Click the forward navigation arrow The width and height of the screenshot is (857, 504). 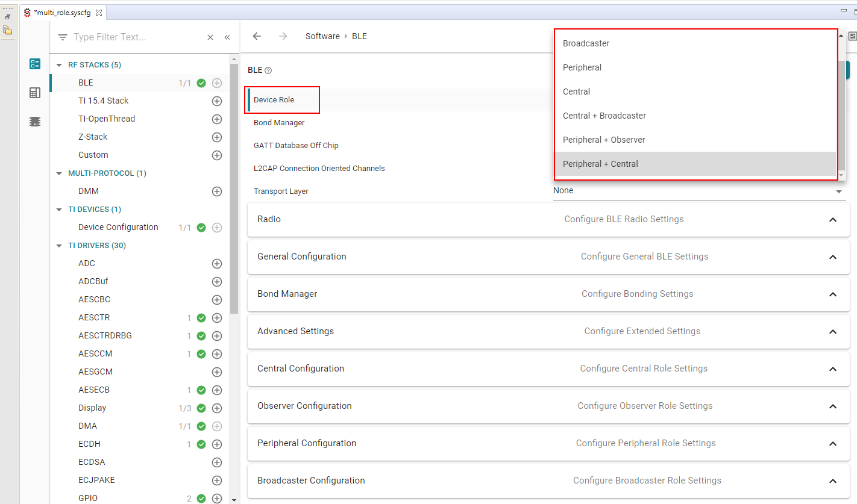[x=283, y=36]
